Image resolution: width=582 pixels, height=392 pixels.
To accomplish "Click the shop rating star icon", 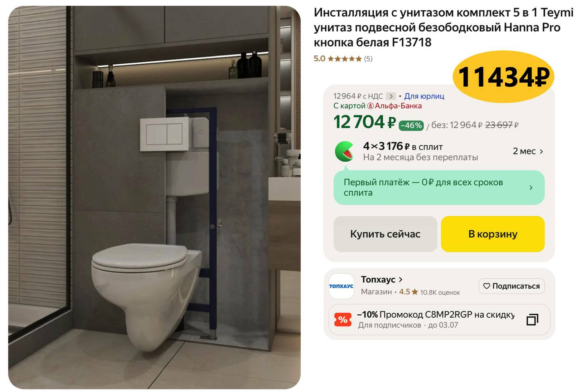I will (x=415, y=292).
